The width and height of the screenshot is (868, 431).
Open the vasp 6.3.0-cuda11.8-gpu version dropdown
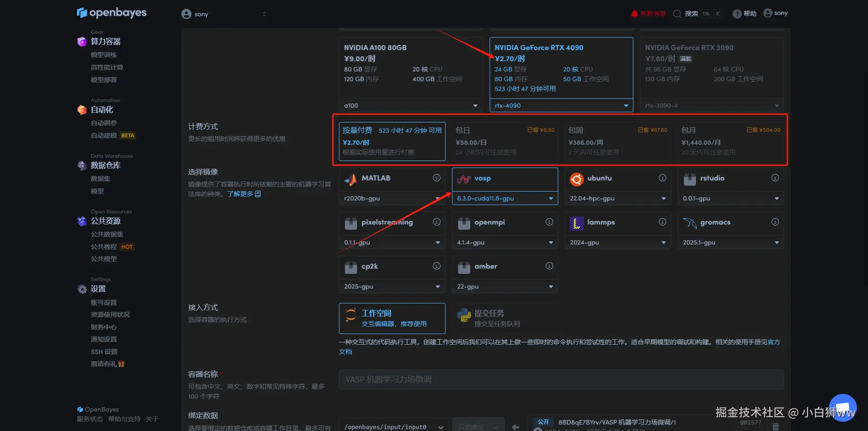point(505,199)
